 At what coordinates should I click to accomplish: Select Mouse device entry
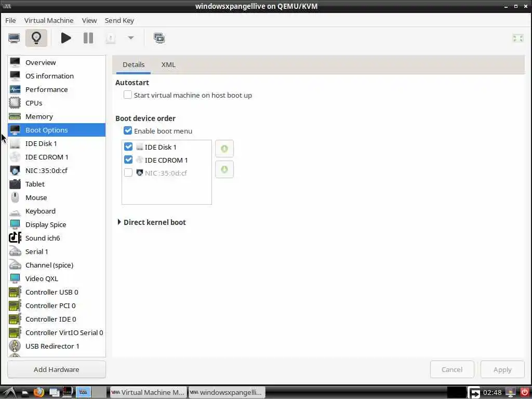[x=57, y=197]
